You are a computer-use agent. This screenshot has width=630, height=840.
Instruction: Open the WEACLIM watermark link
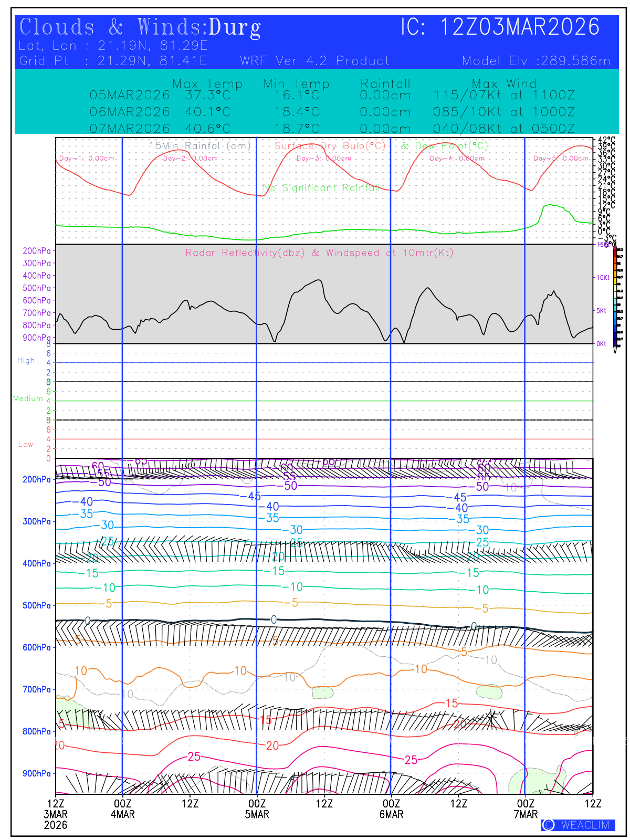pos(585,825)
